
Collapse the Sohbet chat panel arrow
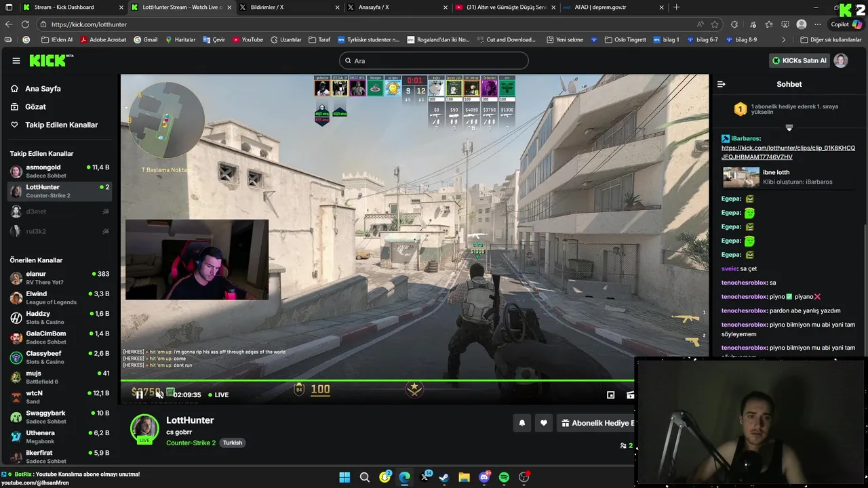[721, 84]
